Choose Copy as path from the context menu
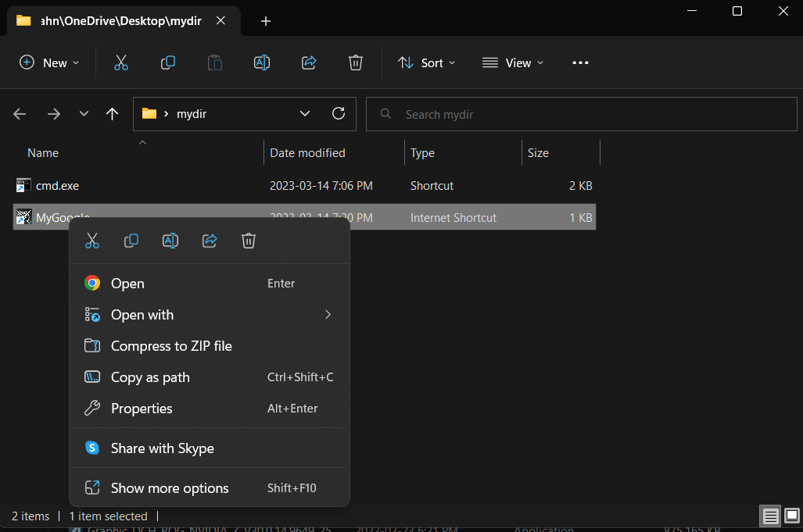The width and height of the screenshot is (803, 532). pyautogui.click(x=150, y=377)
